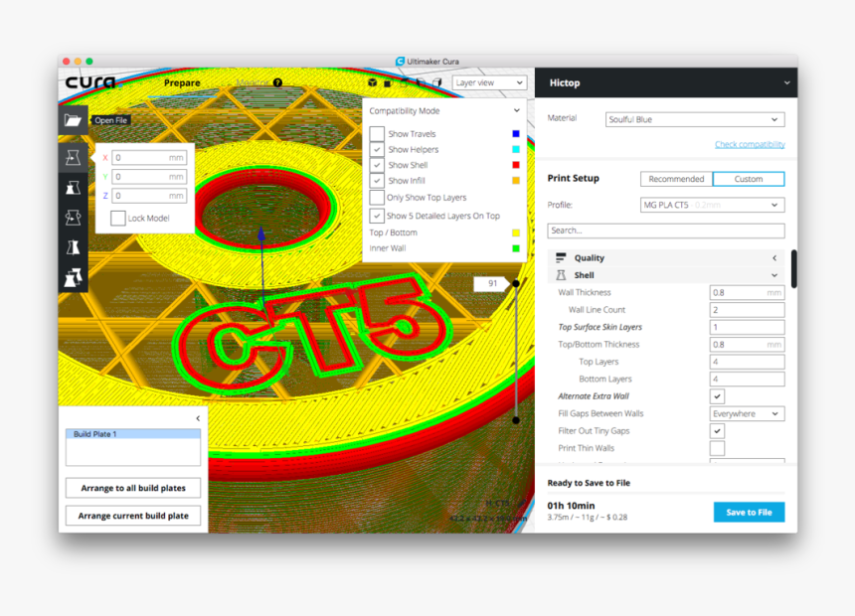
Task: Collapse the build plate panel chevron
Action: click(198, 418)
